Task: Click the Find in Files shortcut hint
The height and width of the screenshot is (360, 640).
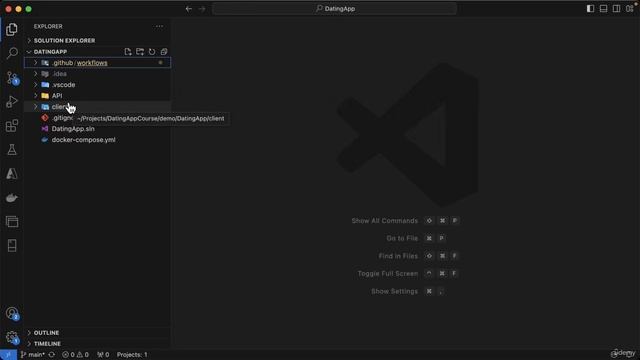Action: pos(419,256)
